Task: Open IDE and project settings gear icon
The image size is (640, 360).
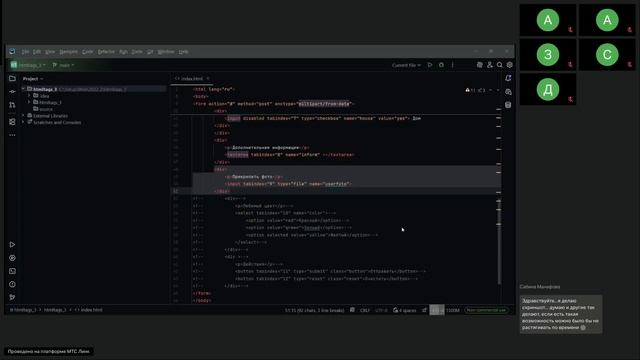Action: pyautogui.click(x=509, y=65)
